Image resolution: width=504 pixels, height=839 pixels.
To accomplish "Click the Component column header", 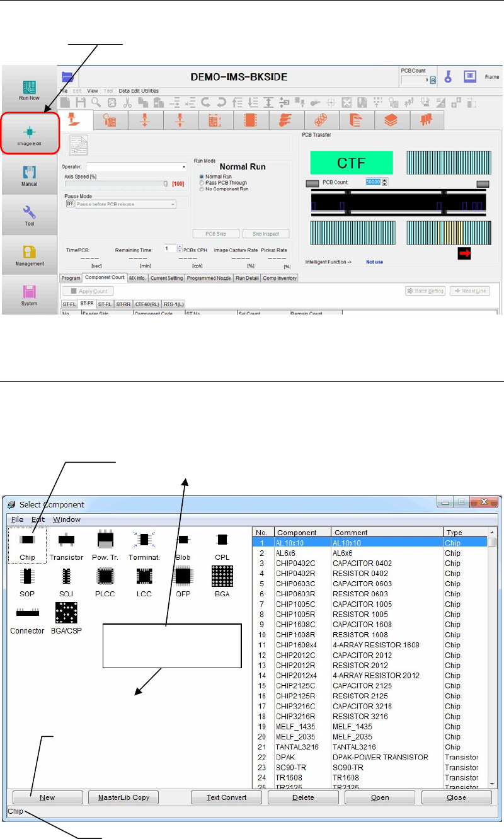I will 304,533.
